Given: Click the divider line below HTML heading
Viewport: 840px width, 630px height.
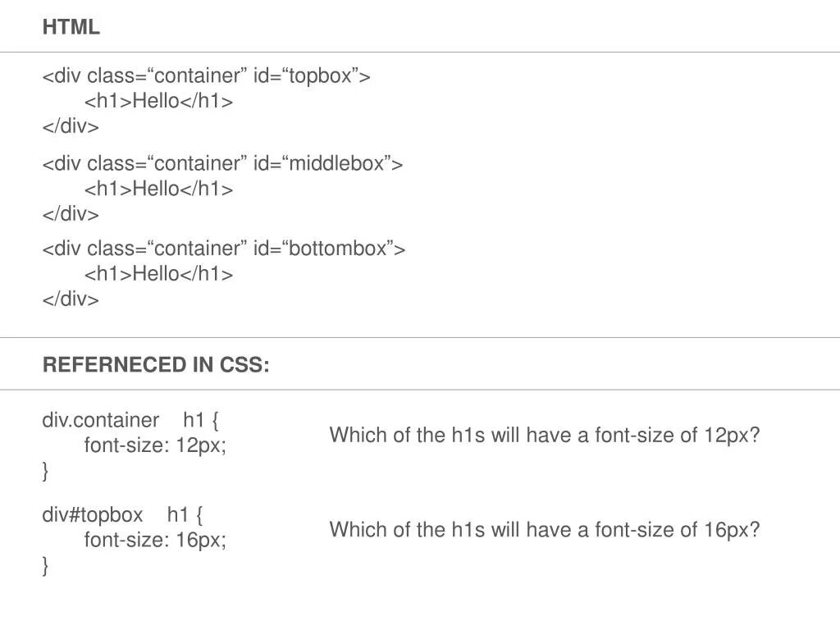Looking at the screenshot, I should click(420, 52).
